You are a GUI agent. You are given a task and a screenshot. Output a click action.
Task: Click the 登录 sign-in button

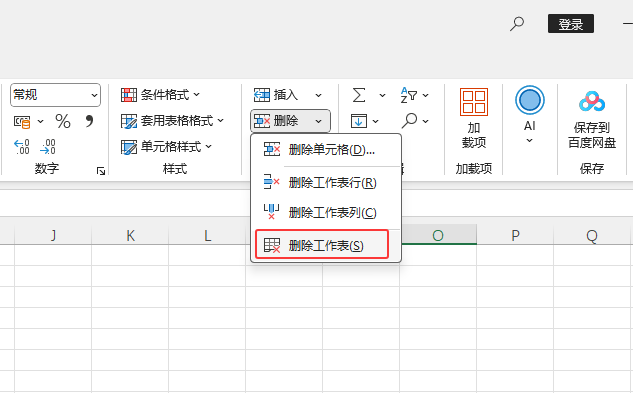tap(571, 24)
